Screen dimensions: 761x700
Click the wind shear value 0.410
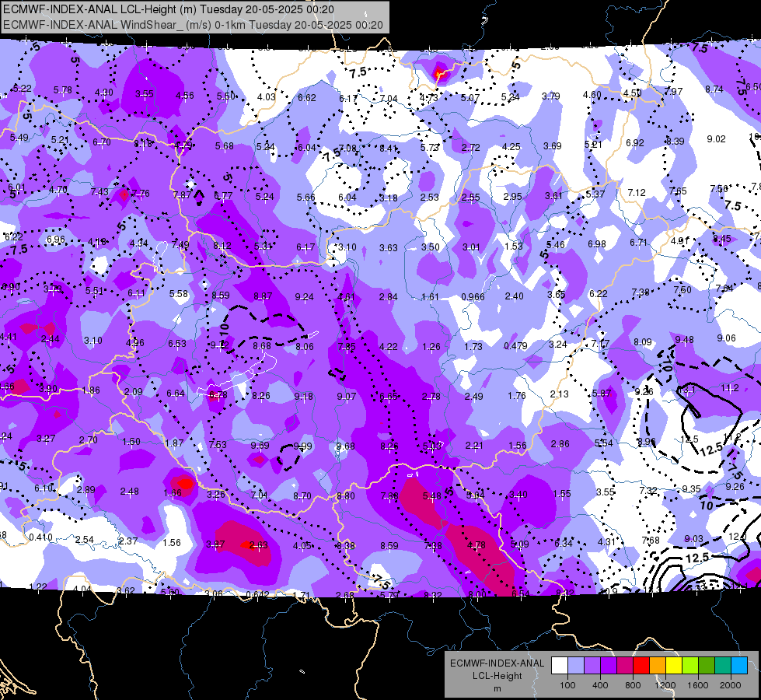[x=40, y=537]
